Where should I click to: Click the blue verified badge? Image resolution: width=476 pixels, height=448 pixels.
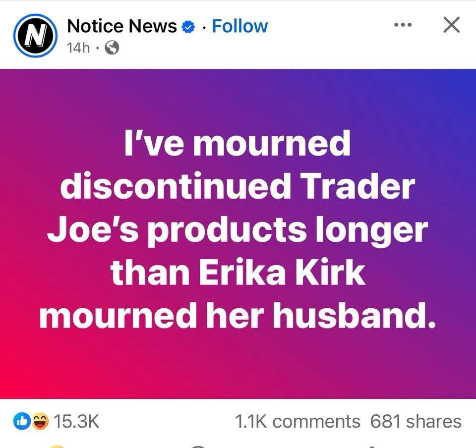[x=188, y=27]
